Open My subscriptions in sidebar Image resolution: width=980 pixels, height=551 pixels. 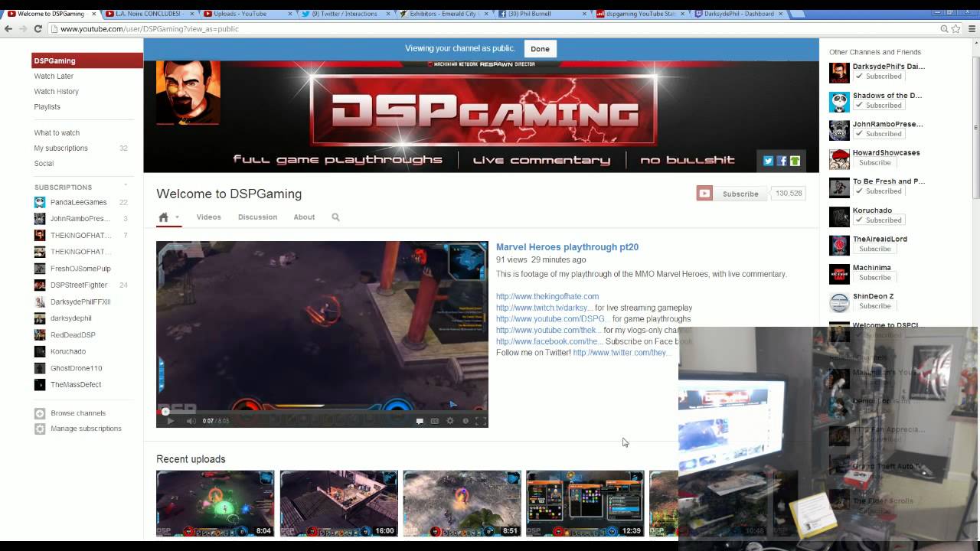61,148
